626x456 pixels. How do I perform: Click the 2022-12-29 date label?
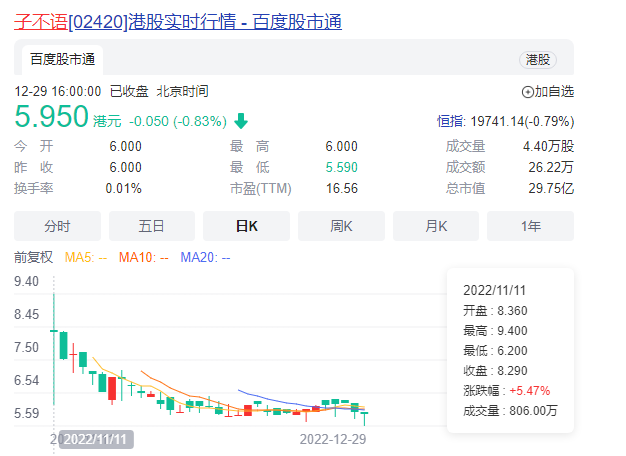point(333,439)
